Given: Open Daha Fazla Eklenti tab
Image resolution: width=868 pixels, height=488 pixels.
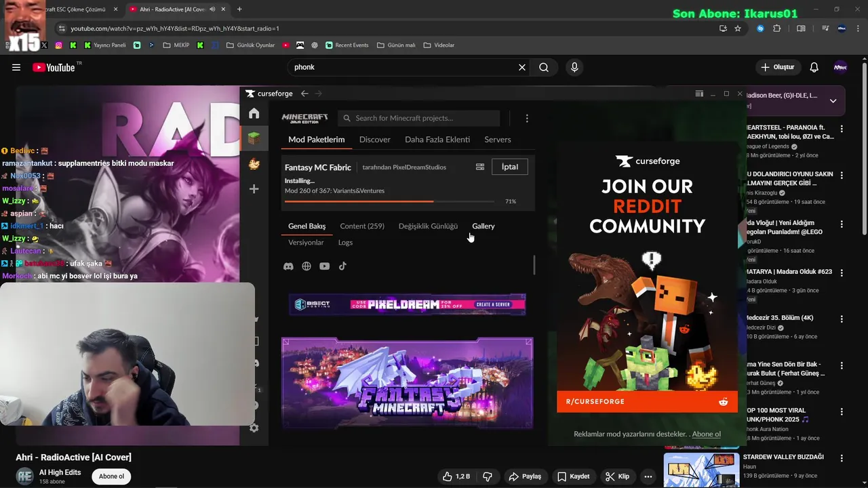Looking at the screenshot, I should coord(437,140).
